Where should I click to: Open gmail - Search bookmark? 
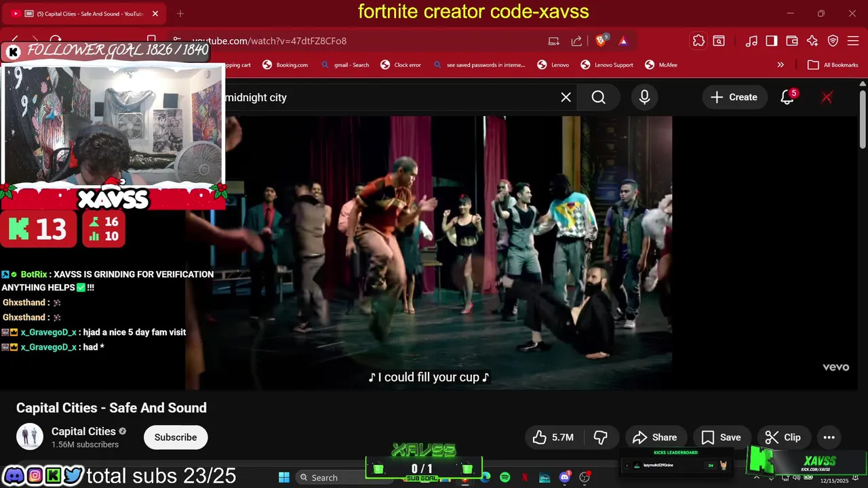[x=345, y=65]
